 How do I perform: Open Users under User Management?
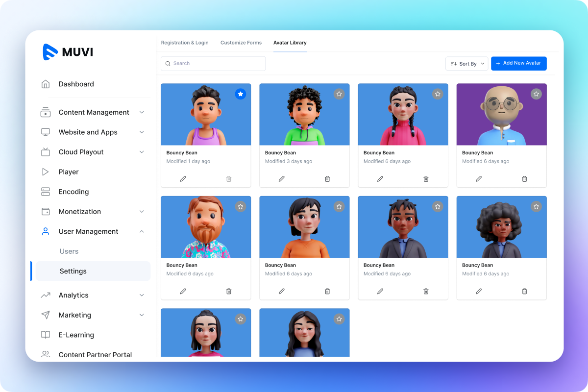[x=69, y=251]
